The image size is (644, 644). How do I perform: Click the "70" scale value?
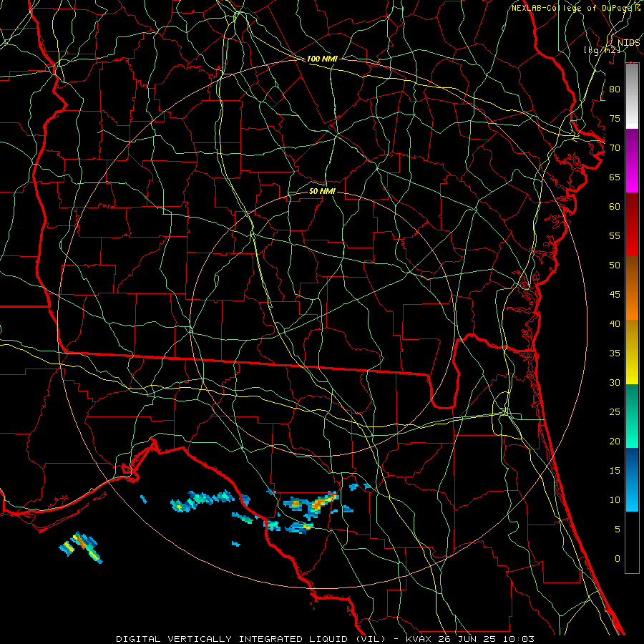(x=615, y=148)
